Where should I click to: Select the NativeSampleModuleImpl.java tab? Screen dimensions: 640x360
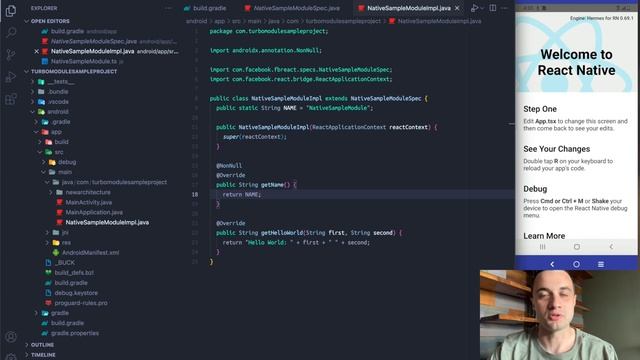pyautogui.click(x=408, y=8)
